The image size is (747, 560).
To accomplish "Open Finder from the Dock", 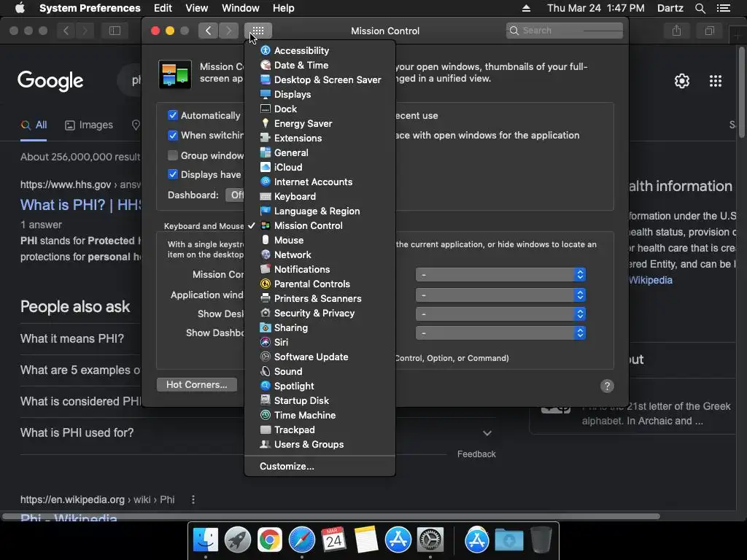I will (x=206, y=540).
